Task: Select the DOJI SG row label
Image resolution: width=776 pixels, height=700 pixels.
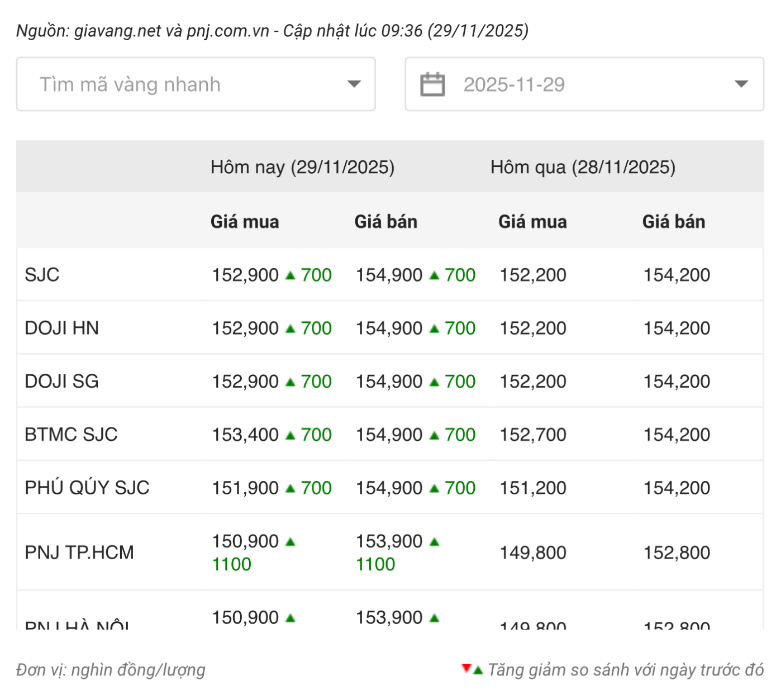Action: tap(61, 382)
